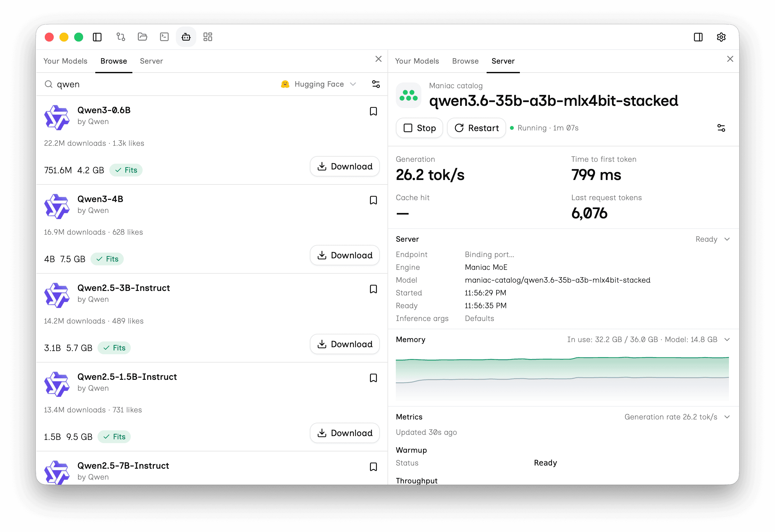
Task: Click the Defaults inference args value
Action: (480, 318)
